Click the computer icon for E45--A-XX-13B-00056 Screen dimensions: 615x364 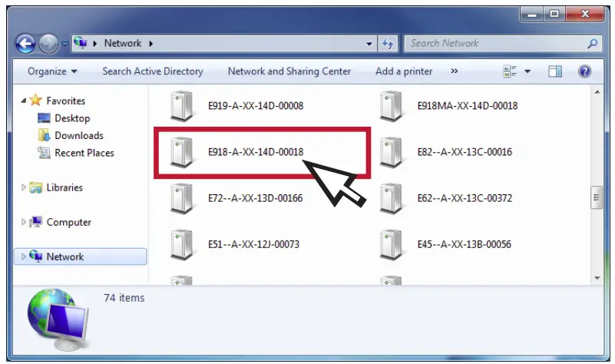pyautogui.click(x=391, y=244)
